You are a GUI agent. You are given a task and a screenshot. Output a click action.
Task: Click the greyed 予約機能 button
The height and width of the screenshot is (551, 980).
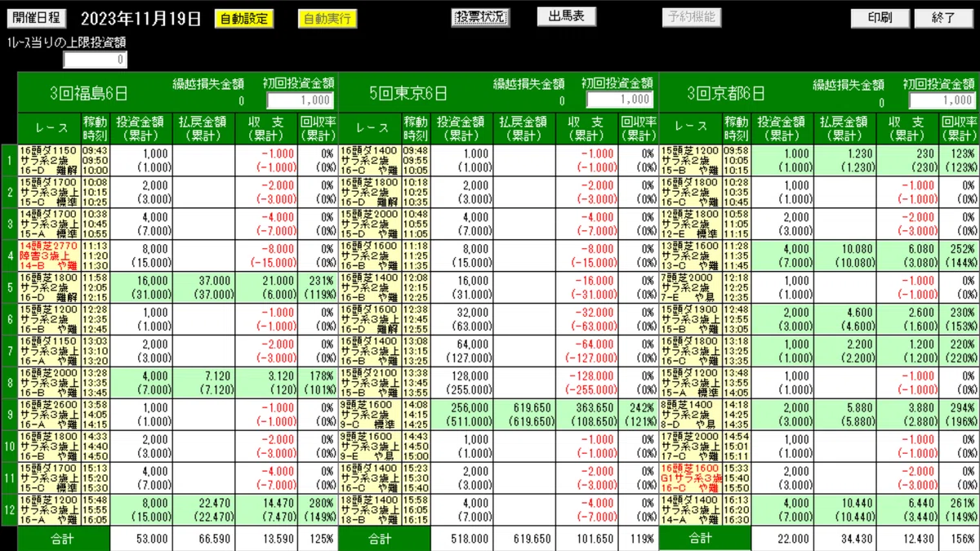[691, 16]
